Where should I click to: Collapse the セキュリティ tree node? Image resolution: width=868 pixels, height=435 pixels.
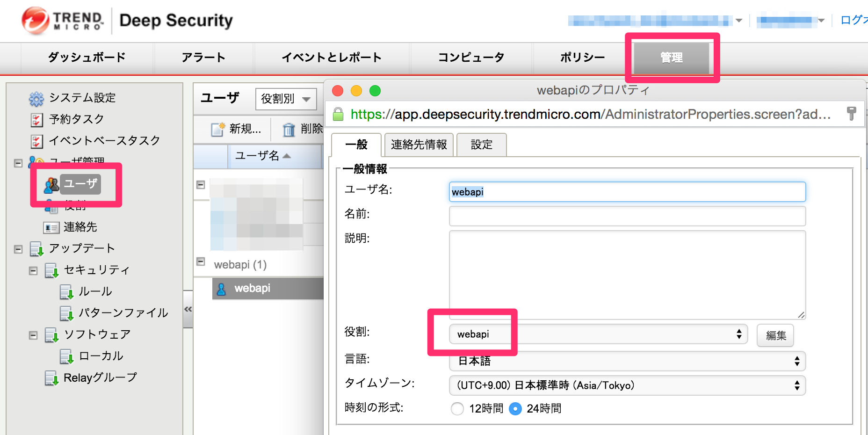pyautogui.click(x=33, y=271)
